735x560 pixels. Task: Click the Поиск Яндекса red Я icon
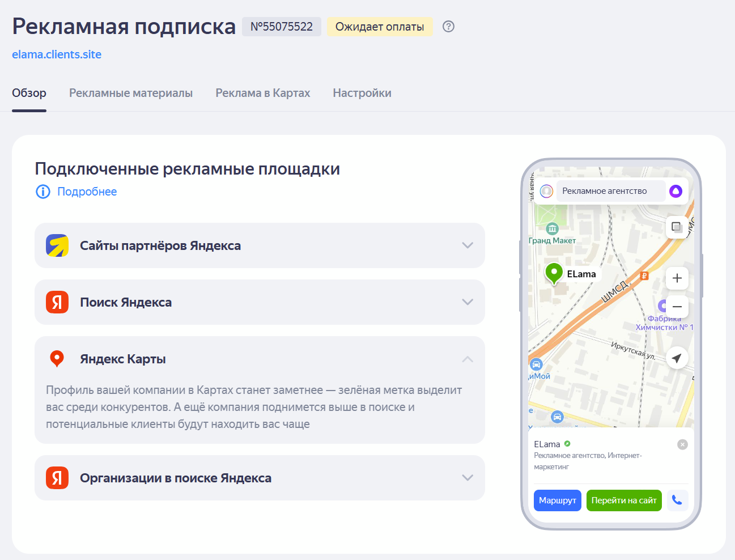click(57, 302)
